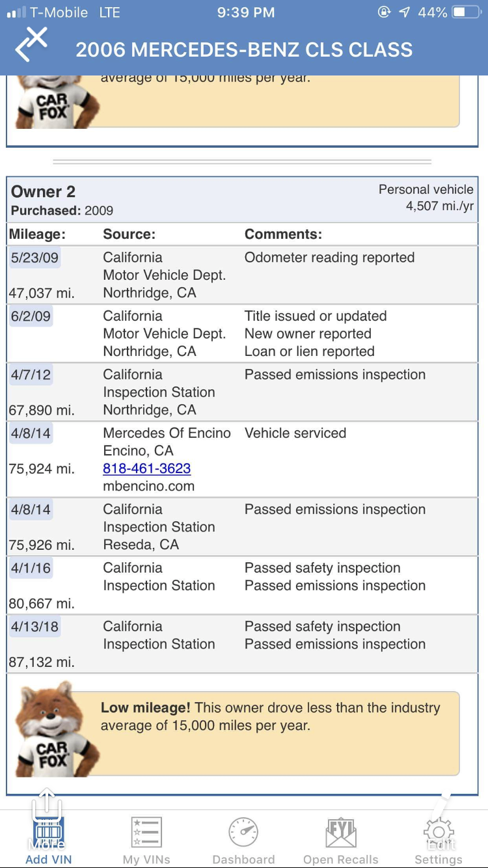This screenshot has width=488, height=868.
Task: Tap the mbencino.com website text
Action: click(149, 486)
